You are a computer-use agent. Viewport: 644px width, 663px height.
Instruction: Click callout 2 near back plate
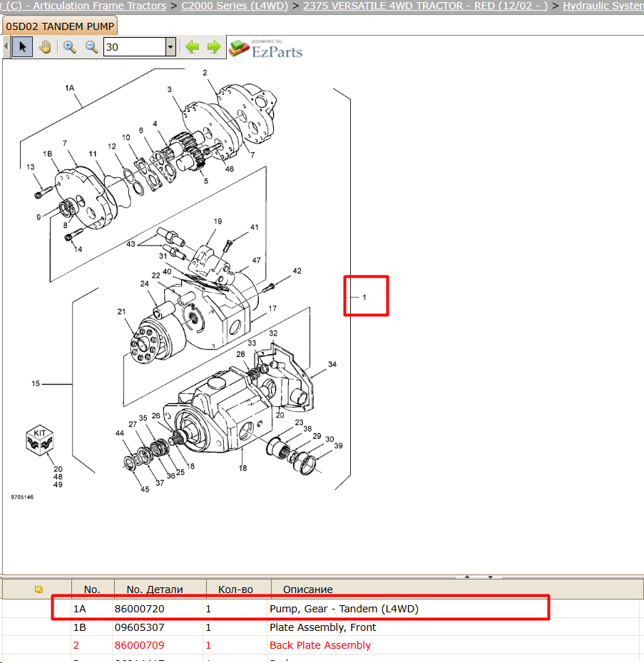click(x=205, y=73)
